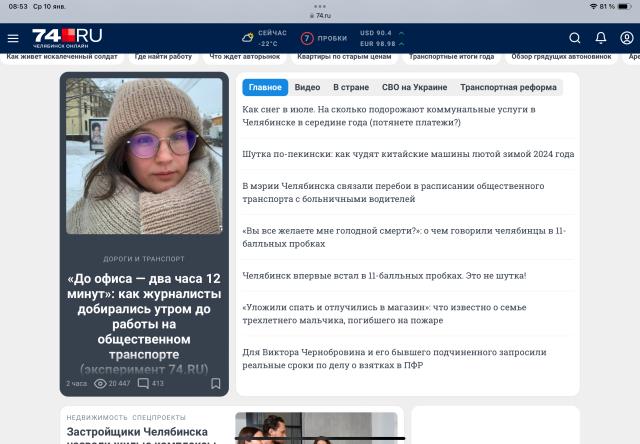The image size is (640, 444).
Task: Open the user profile icon
Action: tap(627, 38)
